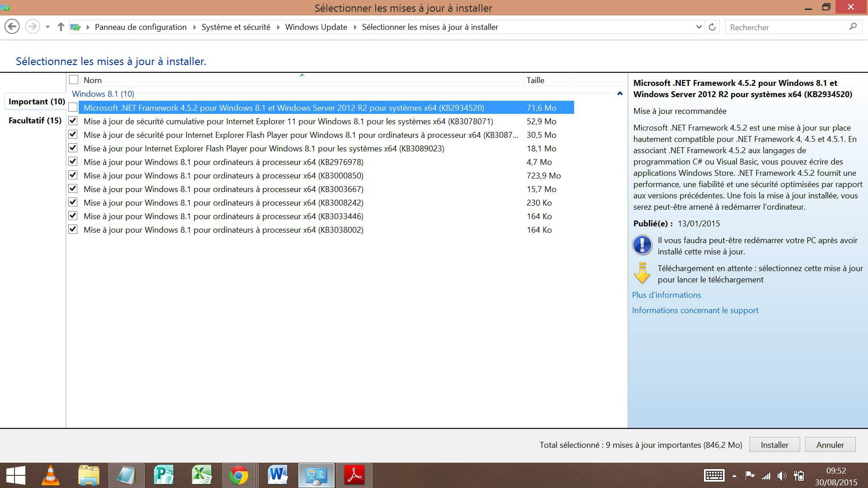The width and height of the screenshot is (868, 488).
Task: Click the back navigation arrow
Action: coord(12,27)
